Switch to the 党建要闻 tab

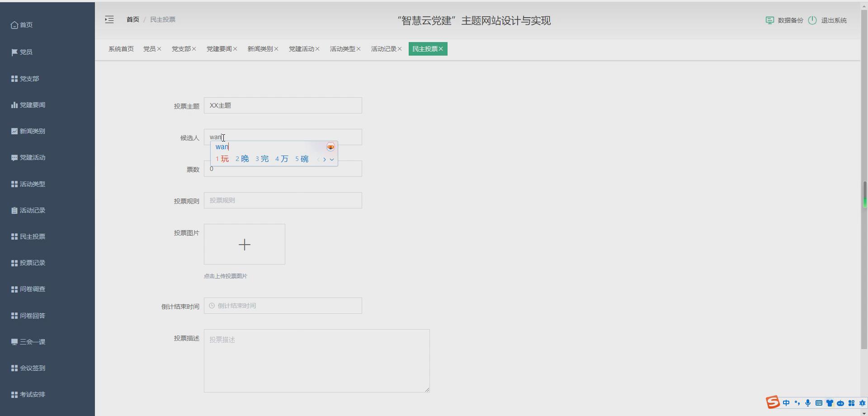coord(219,49)
